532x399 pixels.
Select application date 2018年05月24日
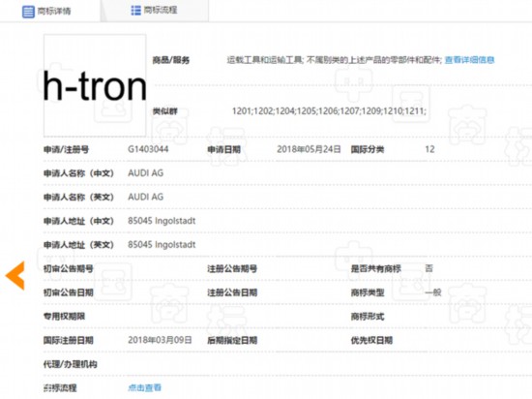pos(309,149)
